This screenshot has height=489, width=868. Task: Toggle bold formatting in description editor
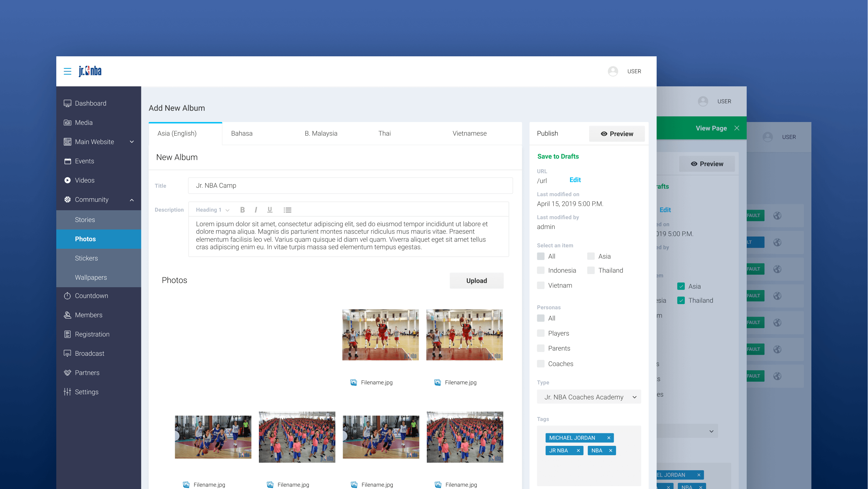(x=242, y=210)
